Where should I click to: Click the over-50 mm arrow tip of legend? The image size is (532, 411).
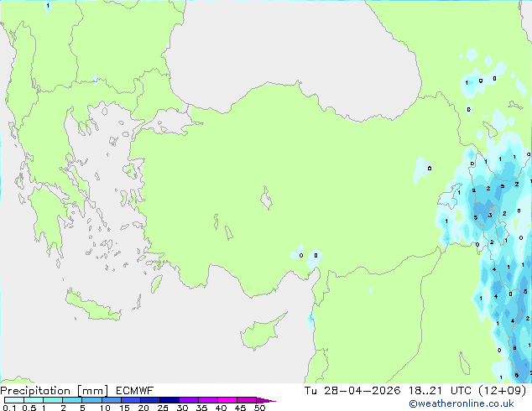point(266,400)
